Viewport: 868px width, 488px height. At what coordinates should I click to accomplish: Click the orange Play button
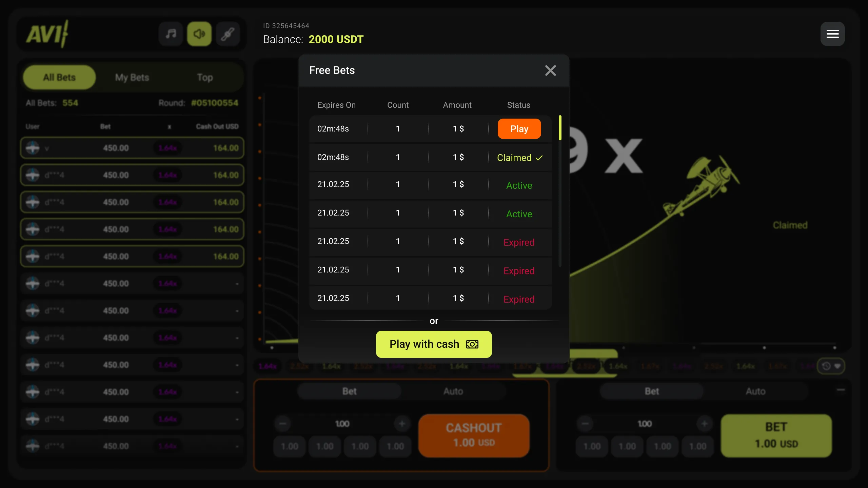pyautogui.click(x=519, y=129)
